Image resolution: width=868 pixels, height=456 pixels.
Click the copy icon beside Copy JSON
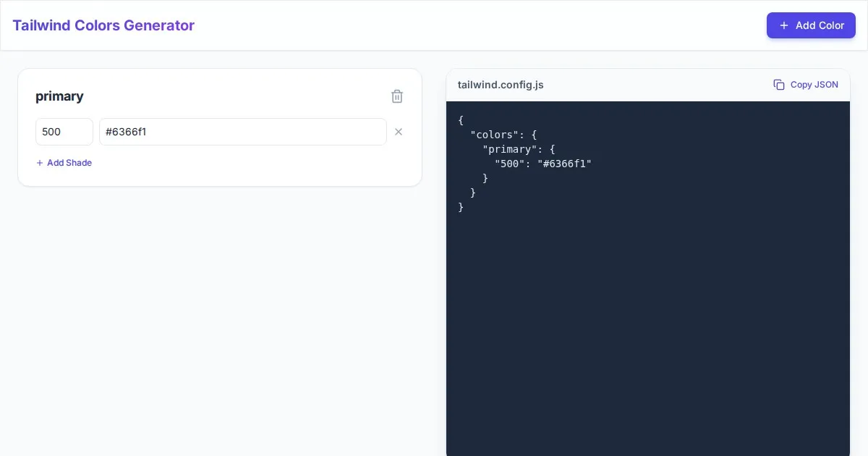coord(779,85)
